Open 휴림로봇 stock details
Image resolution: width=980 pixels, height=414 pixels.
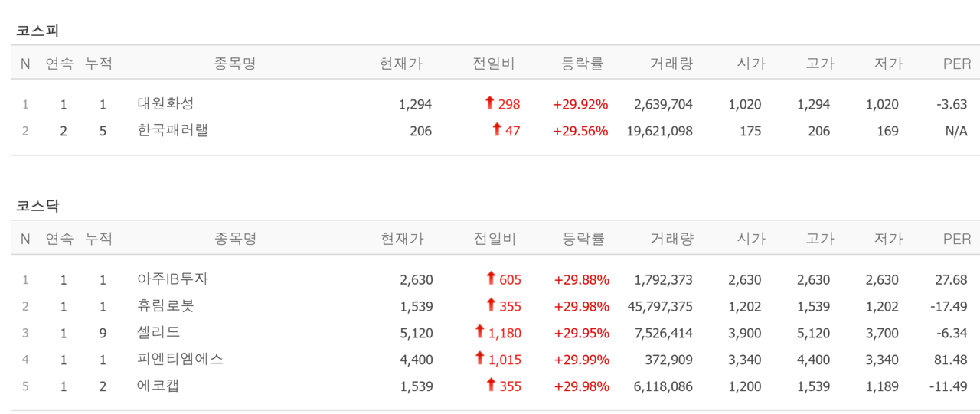pos(165,306)
